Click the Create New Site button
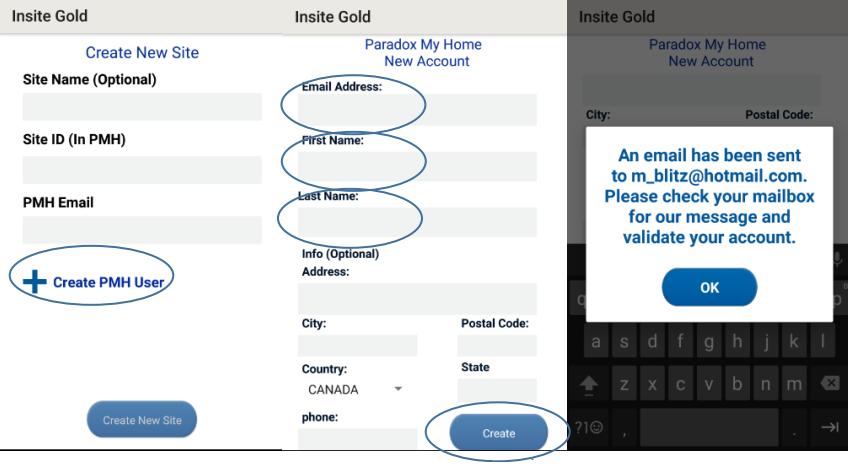This screenshot has width=852, height=472. tap(142, 420)
